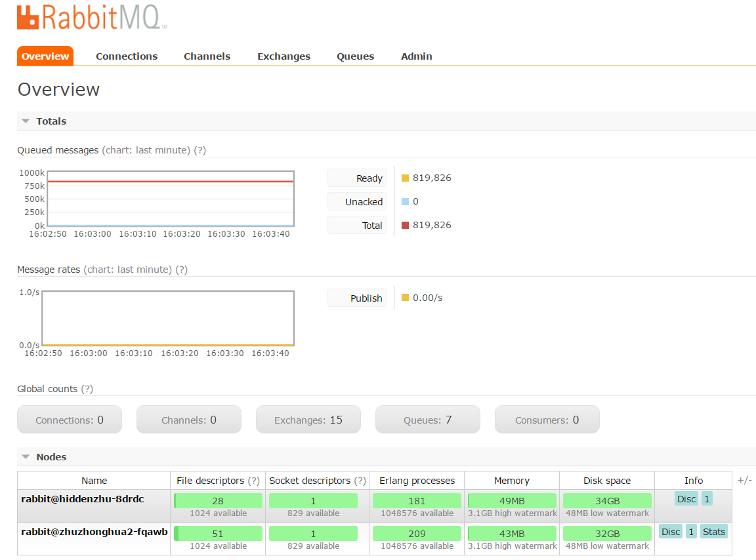756x560 pixels.
Task: Toggle the Publish rate series
Action: click(357, 298)
